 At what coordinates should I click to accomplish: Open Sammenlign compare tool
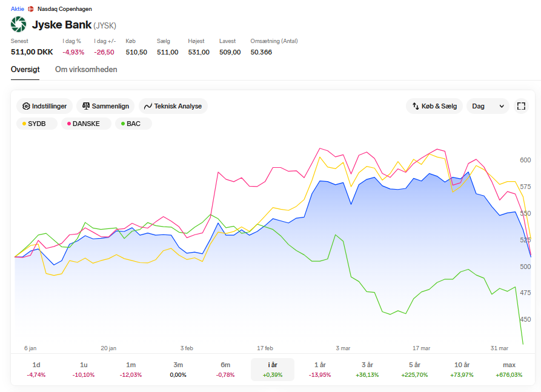click(105, 106)
